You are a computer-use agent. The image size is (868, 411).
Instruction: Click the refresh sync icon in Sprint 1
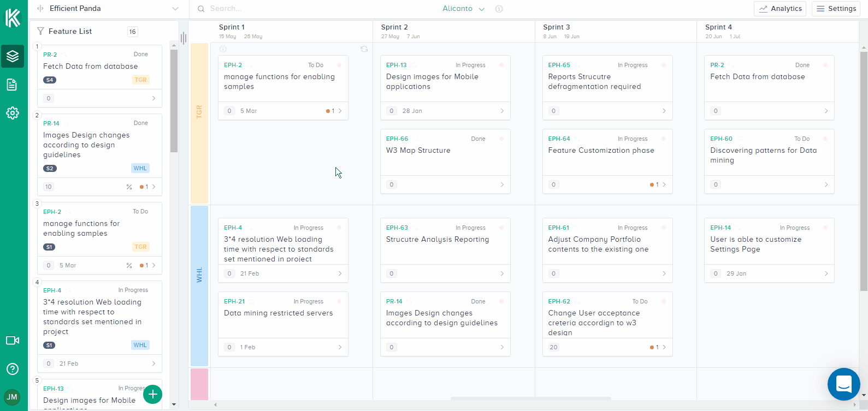point(364,49)
